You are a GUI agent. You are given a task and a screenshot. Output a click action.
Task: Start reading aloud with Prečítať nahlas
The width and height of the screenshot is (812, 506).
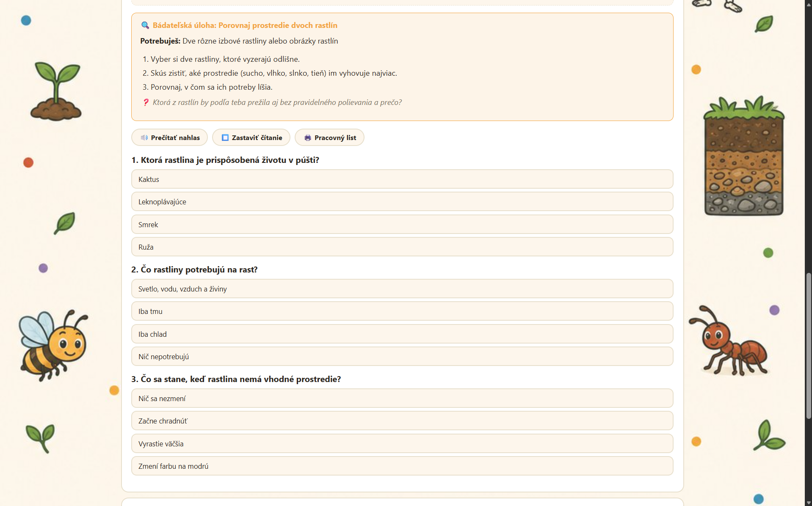coord(169,137)
